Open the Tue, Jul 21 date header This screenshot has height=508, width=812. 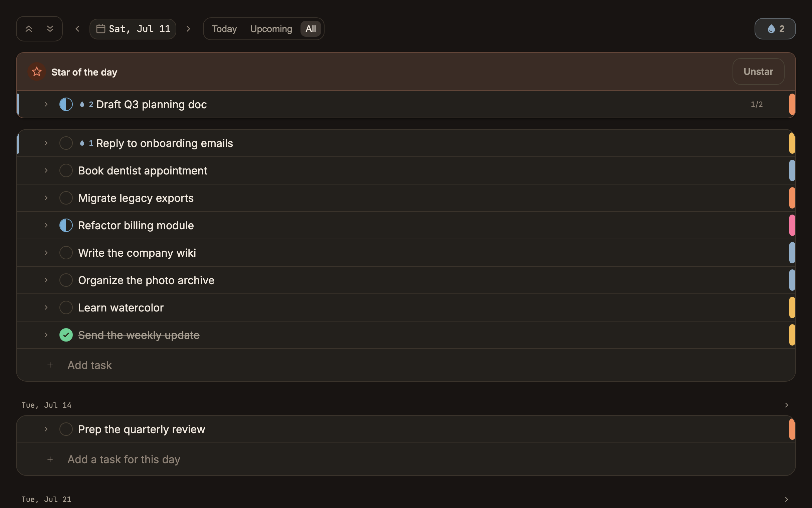[46, 499]
